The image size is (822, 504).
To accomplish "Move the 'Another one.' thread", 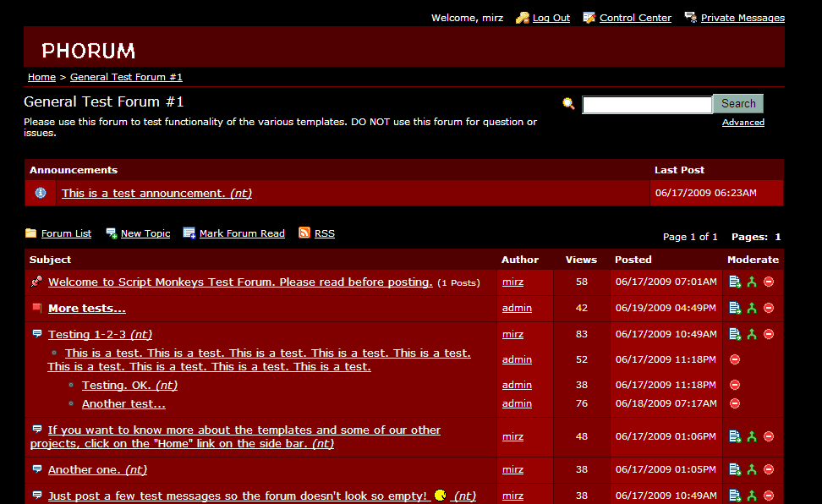I will [x=735, y=469].
